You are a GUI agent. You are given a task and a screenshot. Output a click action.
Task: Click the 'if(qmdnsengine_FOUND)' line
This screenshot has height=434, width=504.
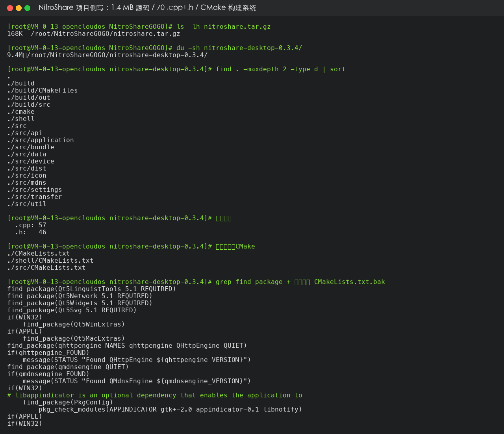point(48,374)
